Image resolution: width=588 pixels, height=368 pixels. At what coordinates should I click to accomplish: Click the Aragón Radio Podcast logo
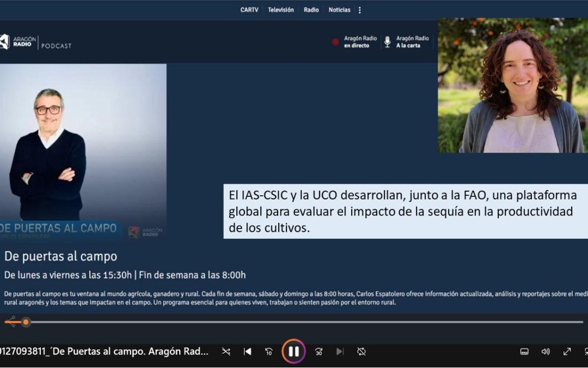pyautogui.click(x=35, y=42)
